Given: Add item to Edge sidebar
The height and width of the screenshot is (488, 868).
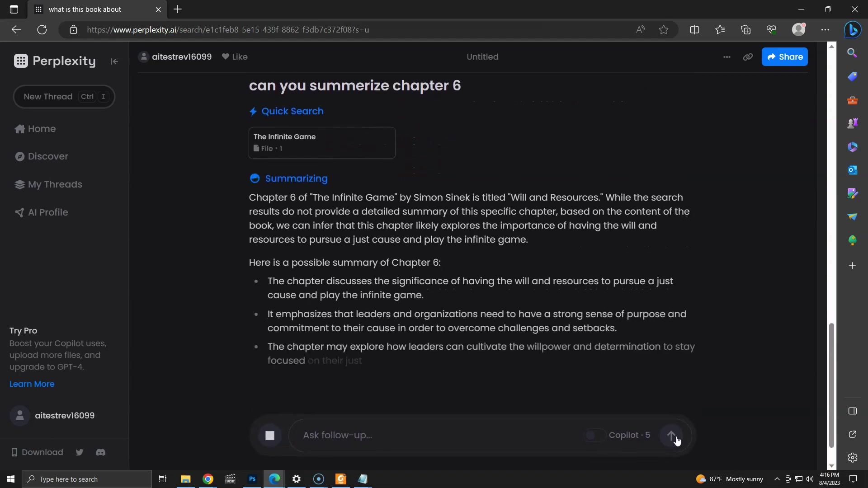Looking at the screenshot, I should tap(852, 266).
